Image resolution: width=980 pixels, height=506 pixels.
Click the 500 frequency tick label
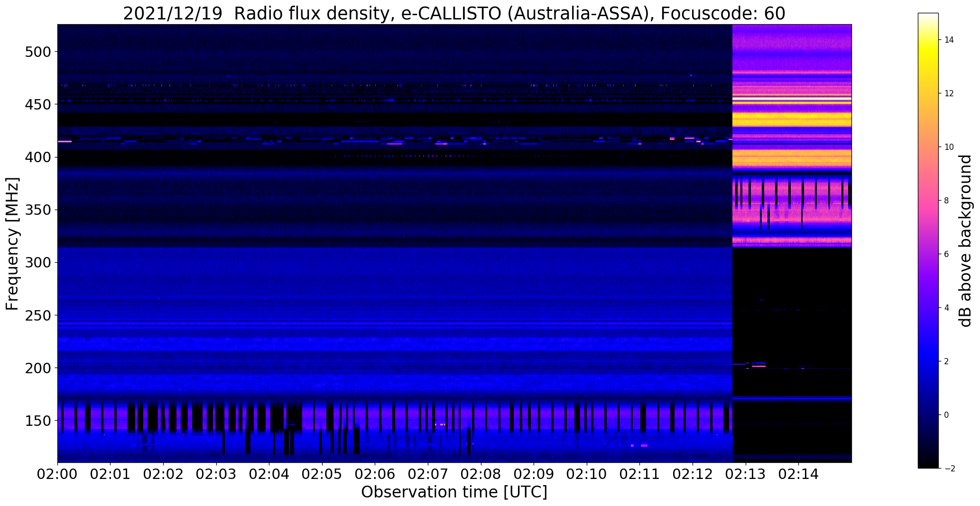tap(38, 51)
